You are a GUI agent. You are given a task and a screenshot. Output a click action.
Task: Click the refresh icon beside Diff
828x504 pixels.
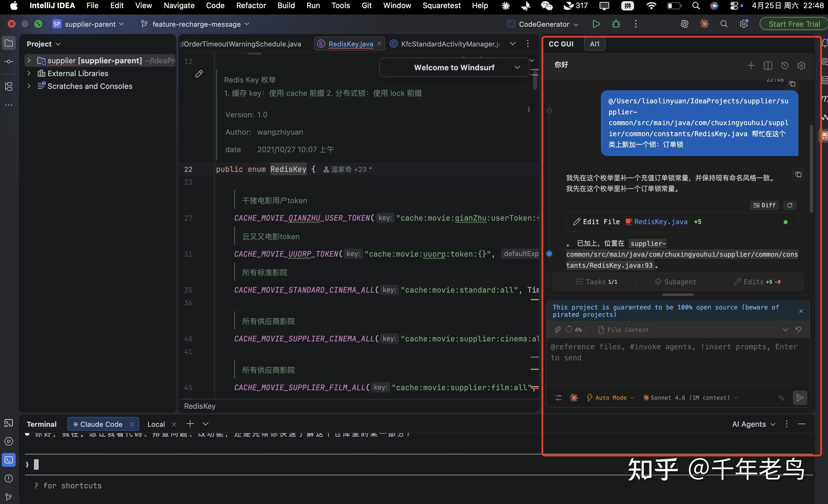(790, 205)
